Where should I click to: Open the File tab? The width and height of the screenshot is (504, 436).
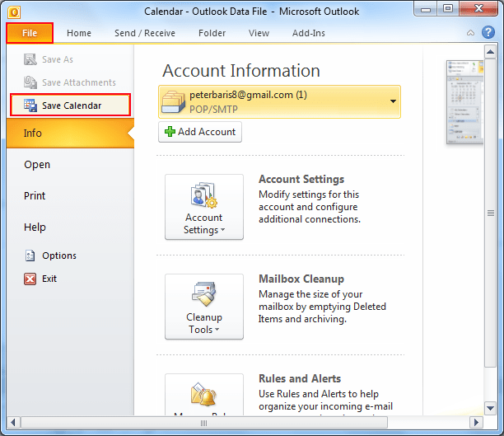click(x=30, y=33)
